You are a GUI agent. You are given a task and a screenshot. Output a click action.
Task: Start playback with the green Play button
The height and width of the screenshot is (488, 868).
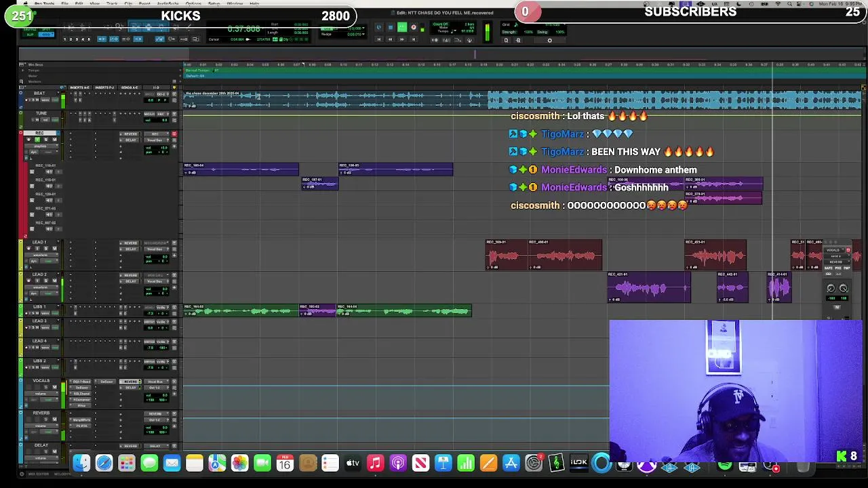point(402,28)
